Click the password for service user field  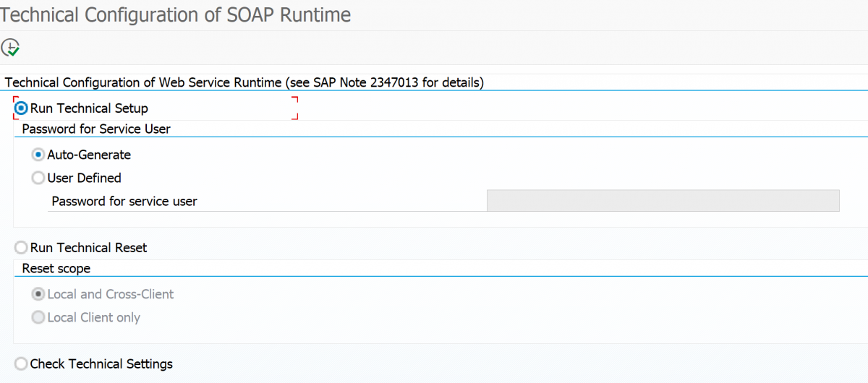(663, 201)
